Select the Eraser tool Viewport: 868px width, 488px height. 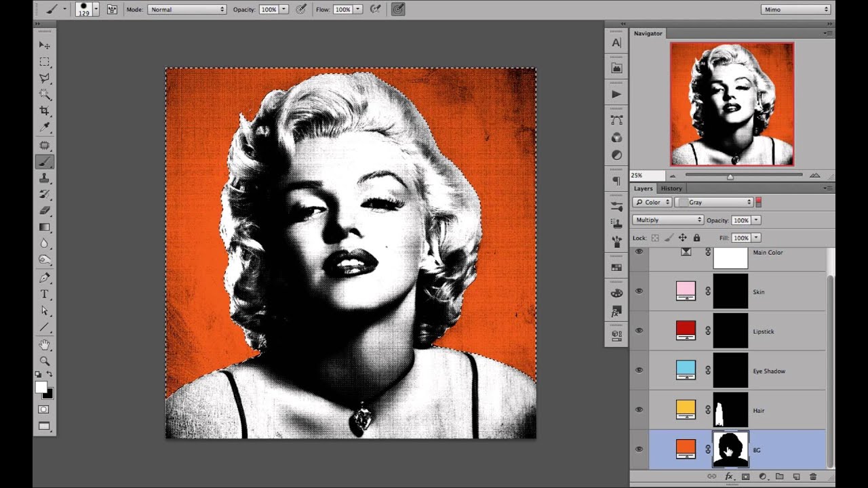point(44,211)
